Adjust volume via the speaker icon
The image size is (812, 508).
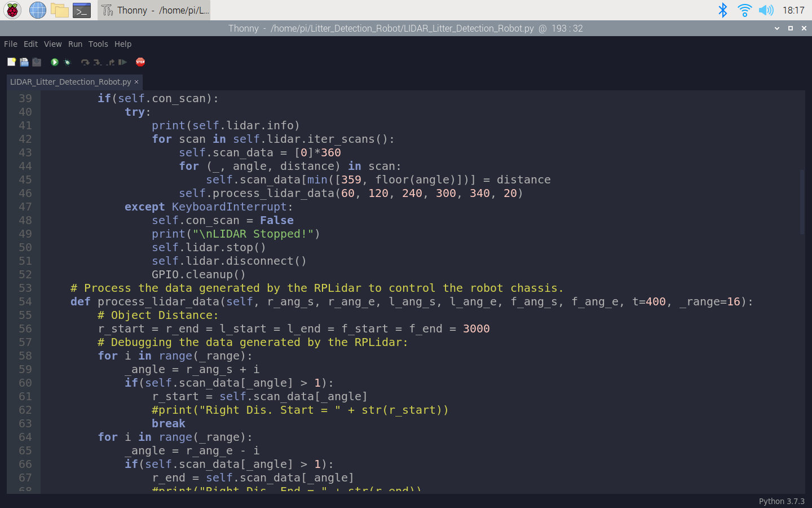pos(766,10)
